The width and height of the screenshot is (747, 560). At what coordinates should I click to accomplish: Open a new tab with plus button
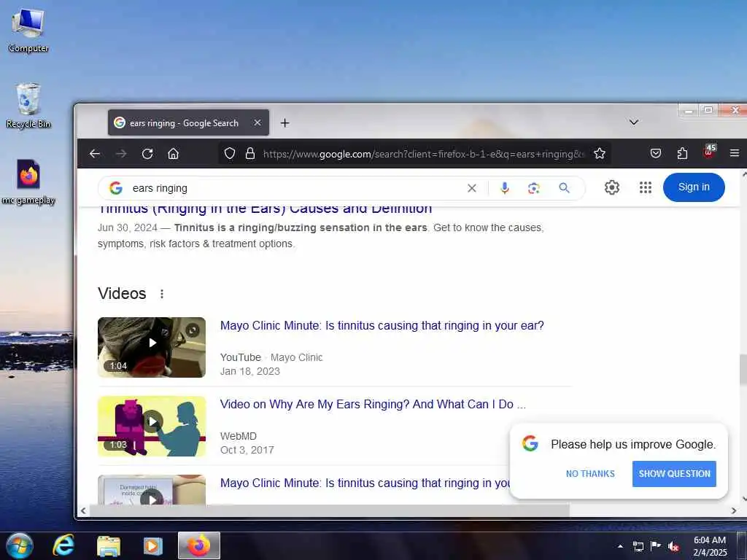285,122
